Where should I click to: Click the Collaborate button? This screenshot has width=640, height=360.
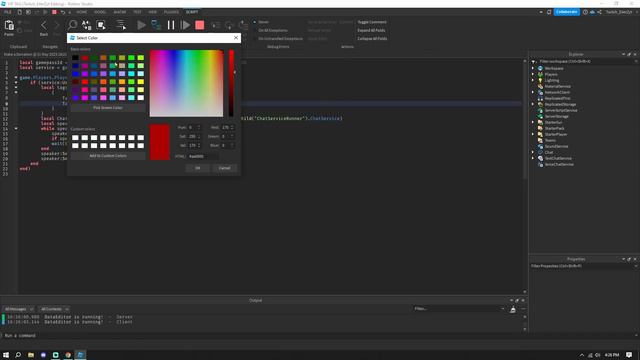pos(567,12)
